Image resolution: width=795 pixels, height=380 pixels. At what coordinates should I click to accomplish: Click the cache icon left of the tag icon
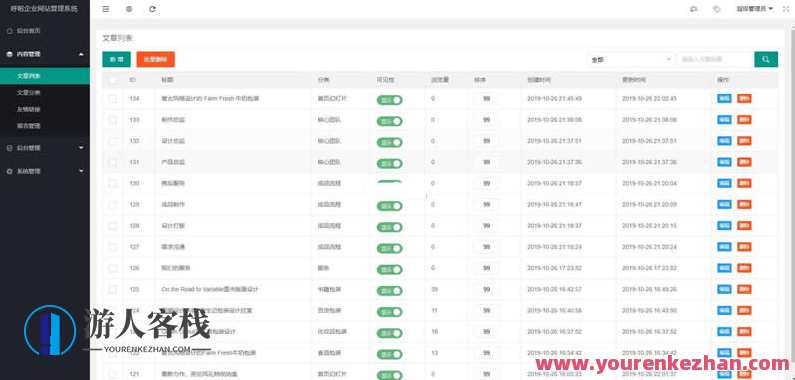point(694,9)
